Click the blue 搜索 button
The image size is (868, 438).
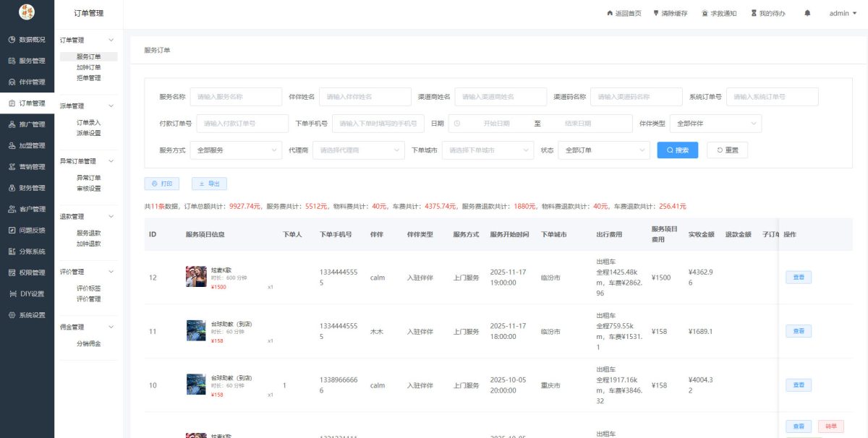pos(678,150)
